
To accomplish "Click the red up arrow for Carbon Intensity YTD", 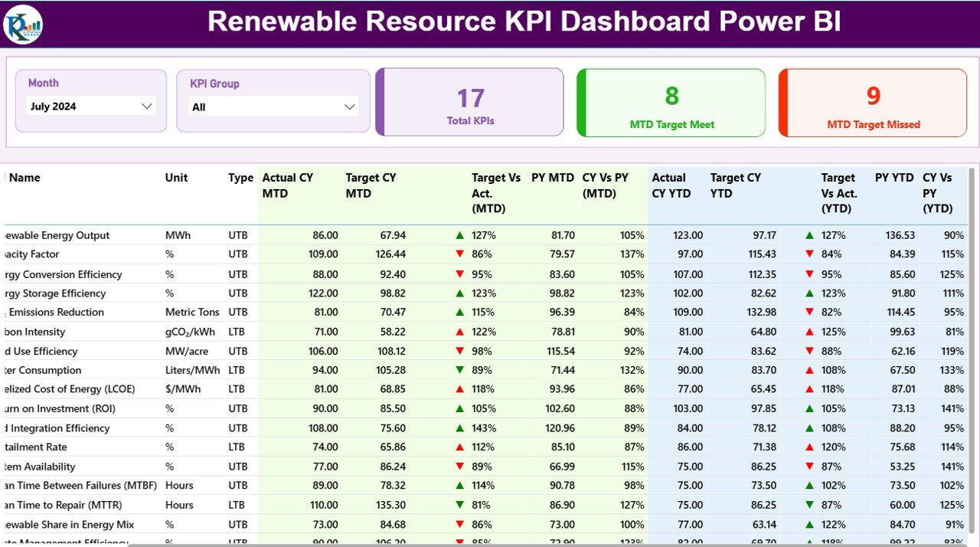I will (808, 331).
